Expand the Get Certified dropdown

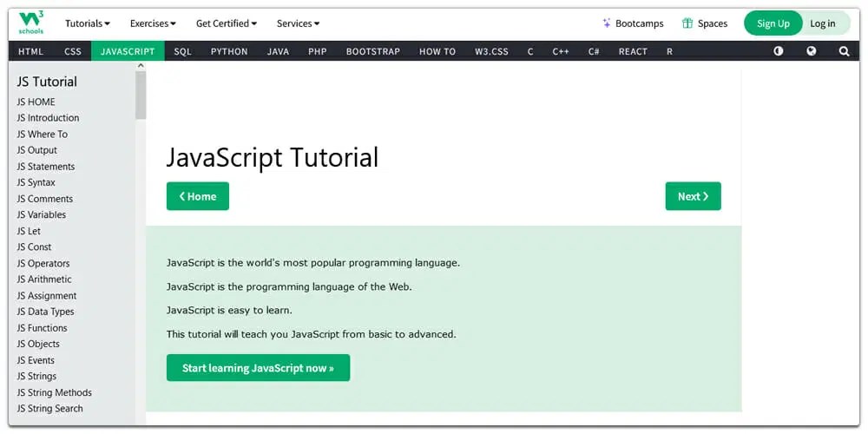(227, 23)
